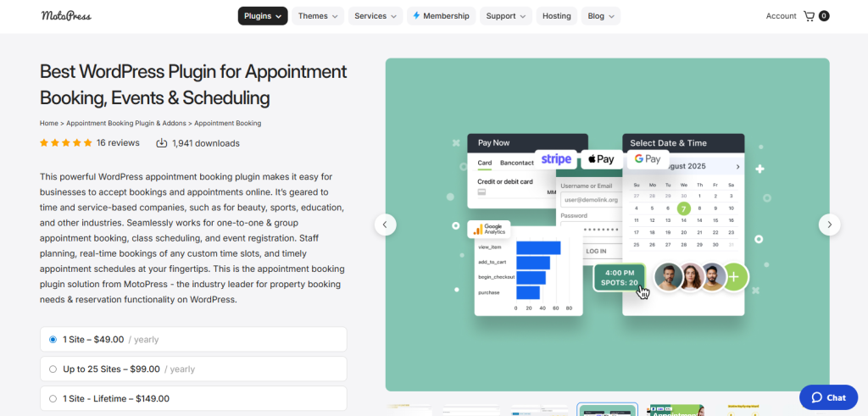Click the Membership lightning bolt icon

click(x=416, y=16)
